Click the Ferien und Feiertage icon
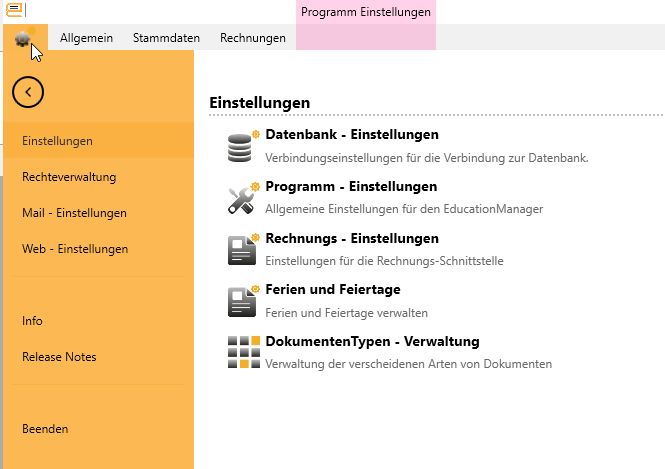 [x=241, y=301]
